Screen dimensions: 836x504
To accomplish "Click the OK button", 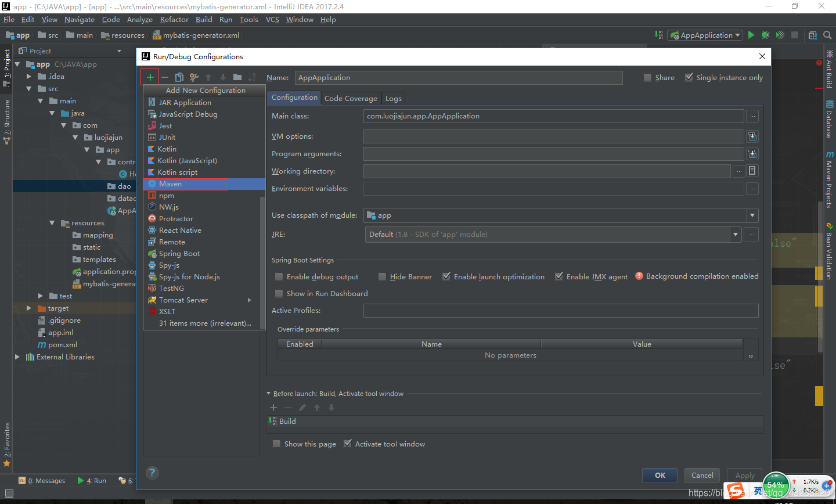I will pyautogui.click(x=660, y=475).
